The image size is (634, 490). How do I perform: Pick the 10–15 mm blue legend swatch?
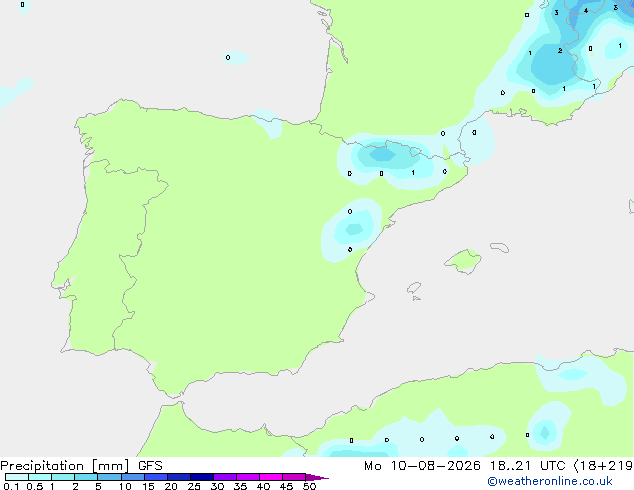pyautogui.click(x=133, y=477)
